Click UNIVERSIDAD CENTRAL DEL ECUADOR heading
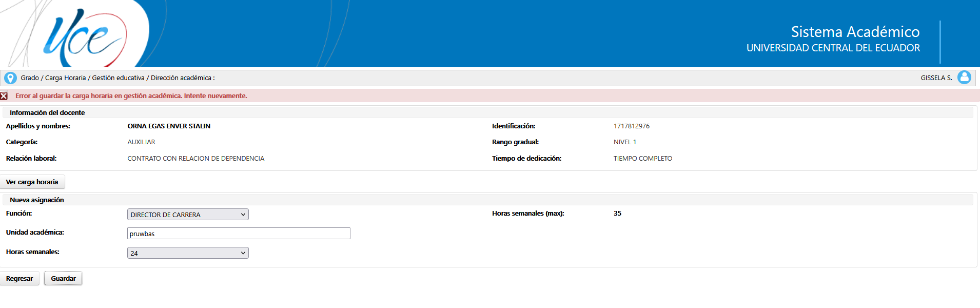The height and width of the screenshot is (308, 980). [833, 48]
